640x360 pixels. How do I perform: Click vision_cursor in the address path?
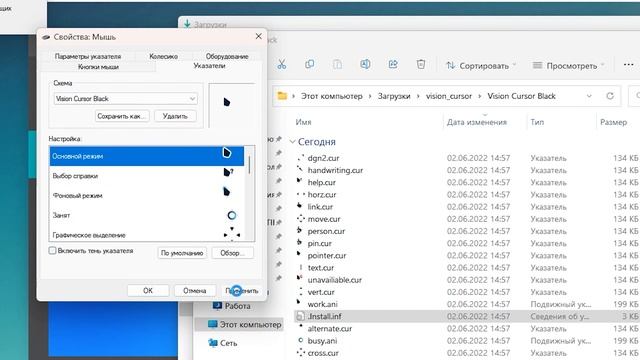coord(449,96)
